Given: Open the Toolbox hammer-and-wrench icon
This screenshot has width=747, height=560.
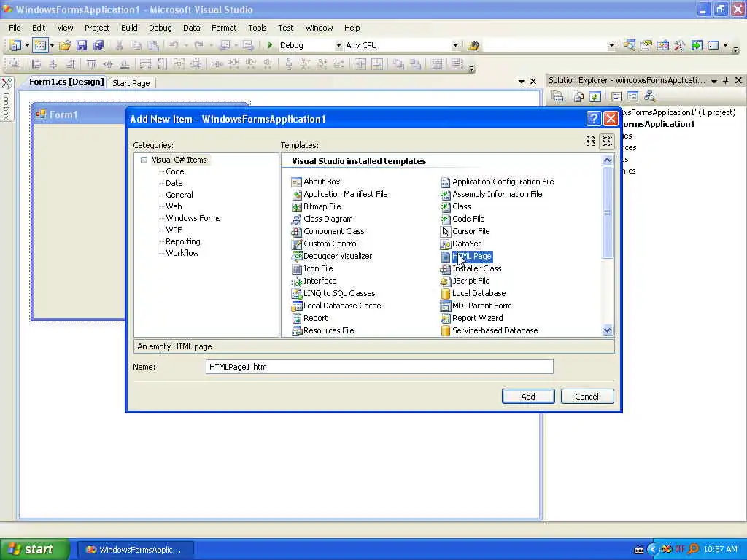Looking at the screenshot, I should click(x=679, y=45).
